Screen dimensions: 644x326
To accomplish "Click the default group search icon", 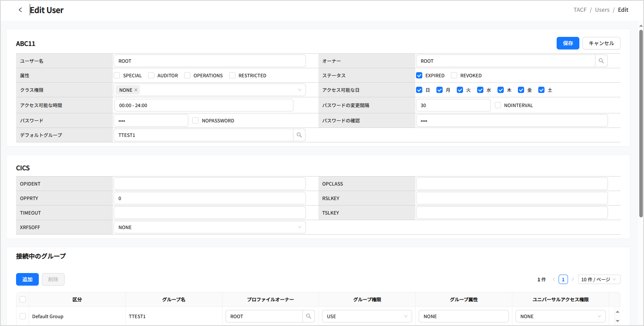I will coord(299,135).
